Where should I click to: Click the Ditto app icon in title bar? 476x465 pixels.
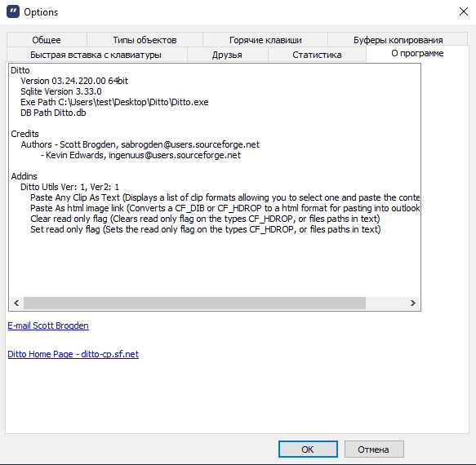[x=13, y=12]
